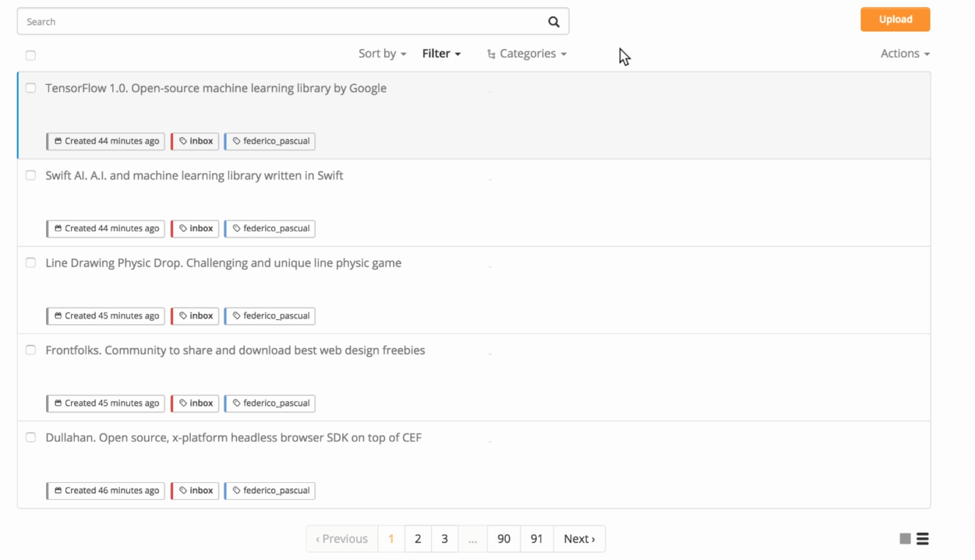Open the Actions menu
Viewport: 975px width, 560px height.
905,54
